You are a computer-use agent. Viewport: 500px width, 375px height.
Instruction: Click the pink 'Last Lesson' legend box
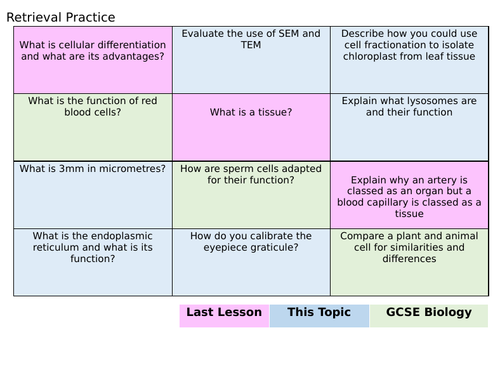(224, 316)
